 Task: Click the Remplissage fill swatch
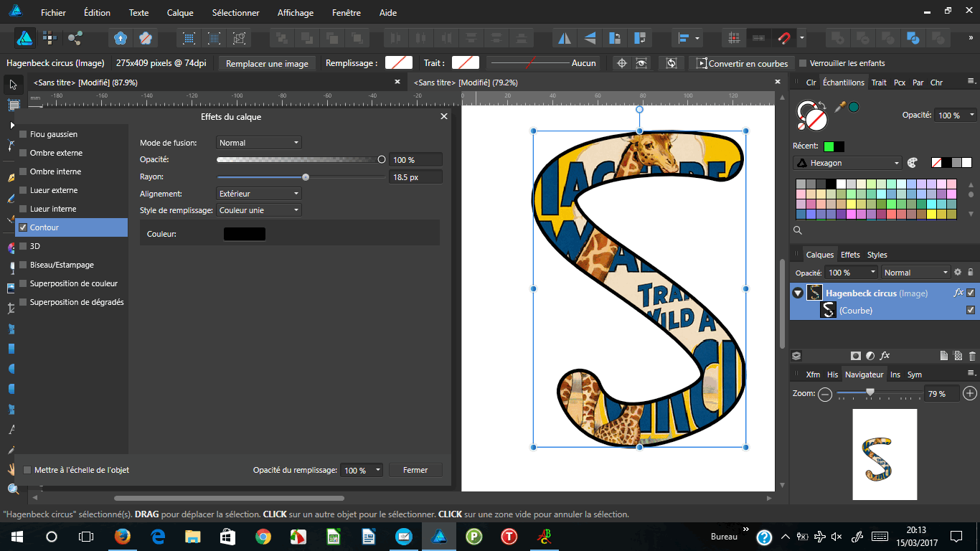(399, 63)
